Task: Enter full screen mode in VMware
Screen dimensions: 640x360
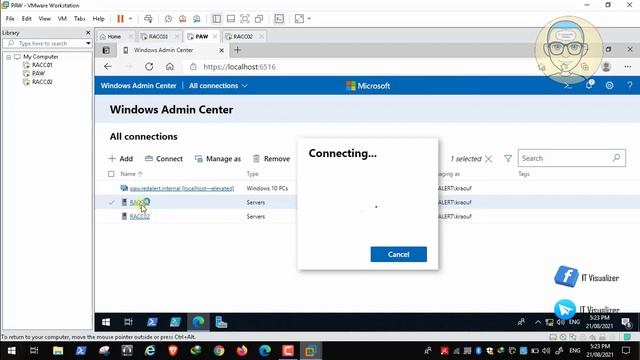Action: [245, 19]
